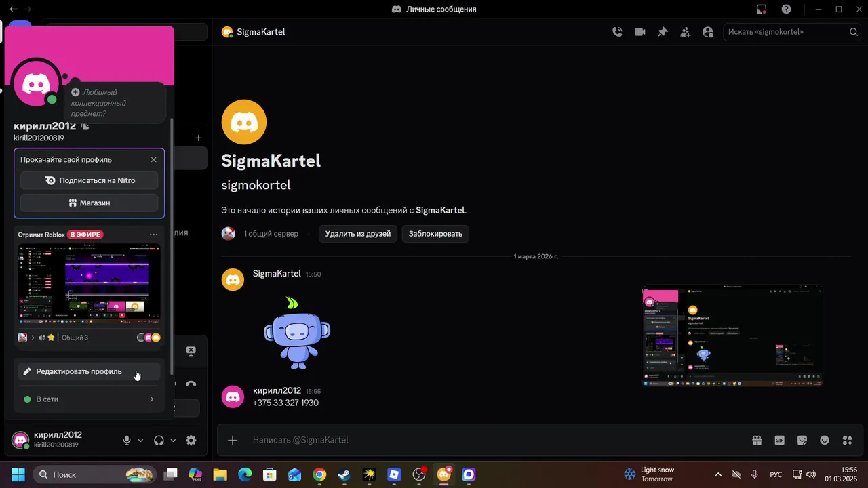Viewport: 868px width, 488px height.
Task: Click the search magnifier icon
Action: [x=854, y=32]
